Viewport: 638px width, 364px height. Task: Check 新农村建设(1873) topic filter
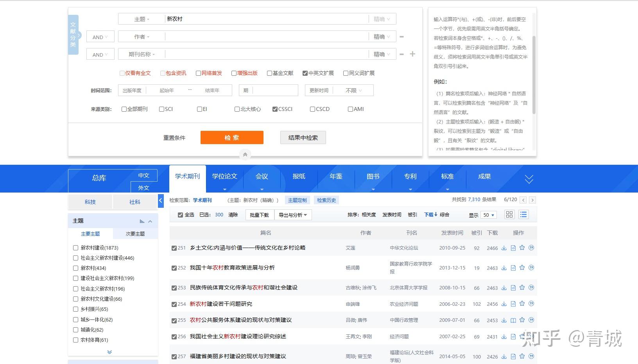[76, 248]
